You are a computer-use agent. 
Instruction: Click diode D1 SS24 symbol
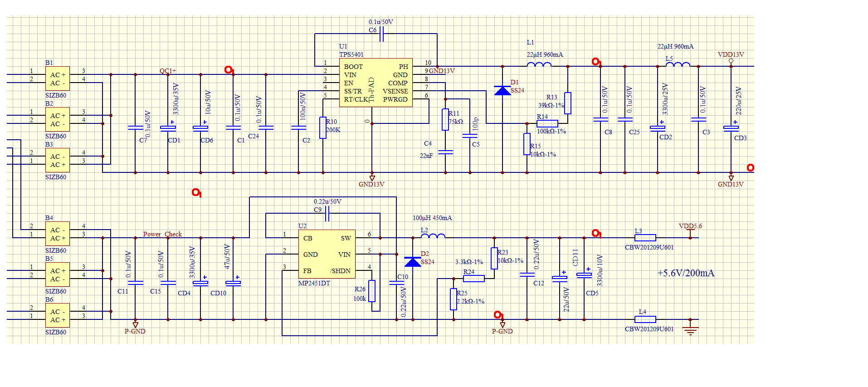[502, 91]
